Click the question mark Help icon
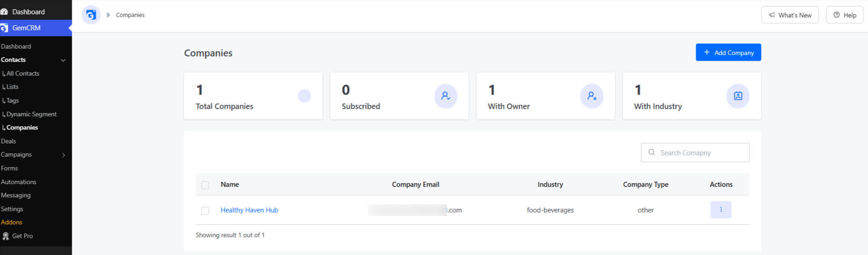Image resolution: width=868 pixels, height=255 pixels. [x=836, y=15]
